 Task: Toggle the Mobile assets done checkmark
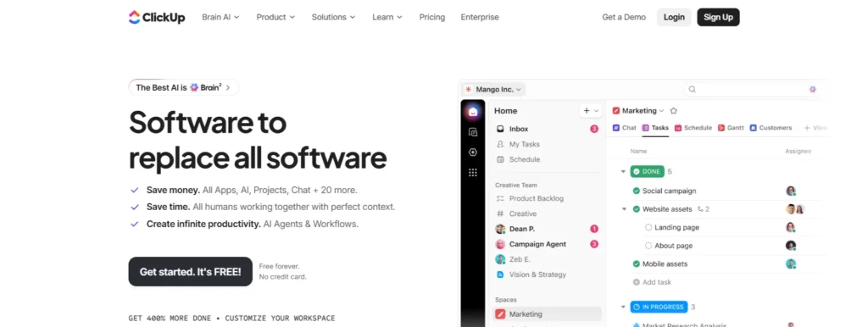pyautogui.click(x=636, y=264)
